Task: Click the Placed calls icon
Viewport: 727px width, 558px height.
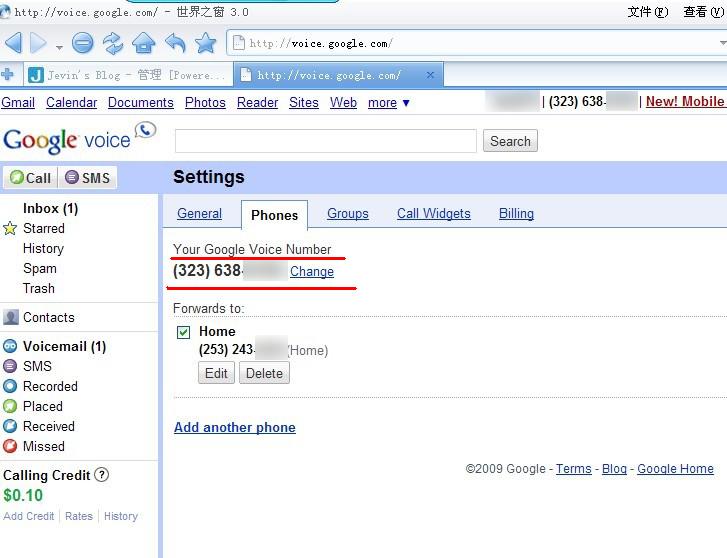Action: point(10,406)
